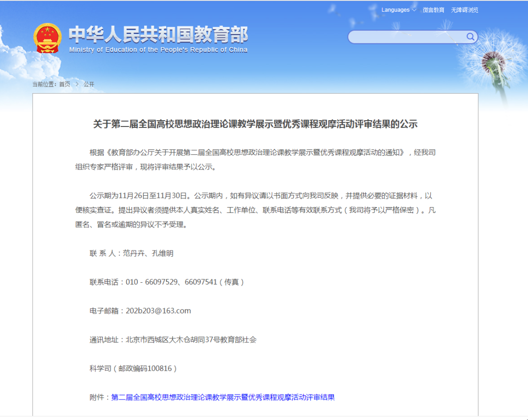The width and height of the screenshot is (528, 420).
Task: Select 无障碍浏览 accessibility mode
Action: pyautogui.click(x=464, y=10)
